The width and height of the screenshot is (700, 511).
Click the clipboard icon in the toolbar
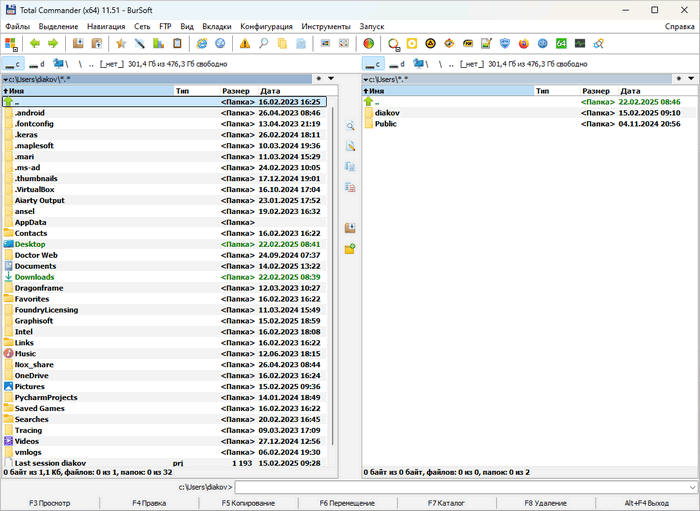pos(177,43)
